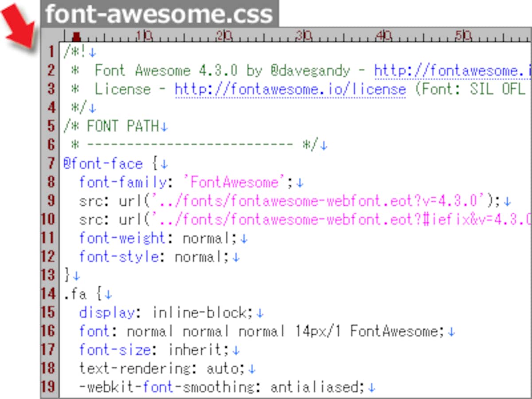Click line number 1 in the gutter
This screenshot has width=532, height=399.
click(52, 51)
